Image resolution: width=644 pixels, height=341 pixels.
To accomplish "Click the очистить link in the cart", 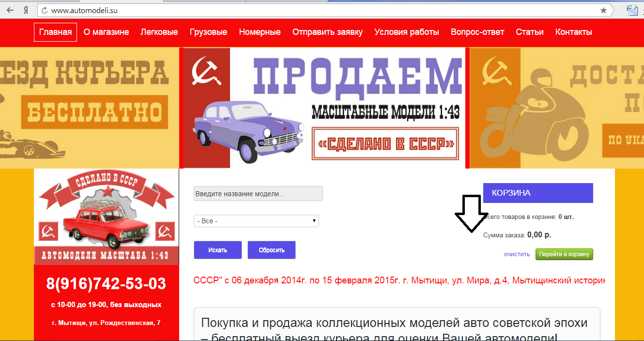I will pos(517,254).
